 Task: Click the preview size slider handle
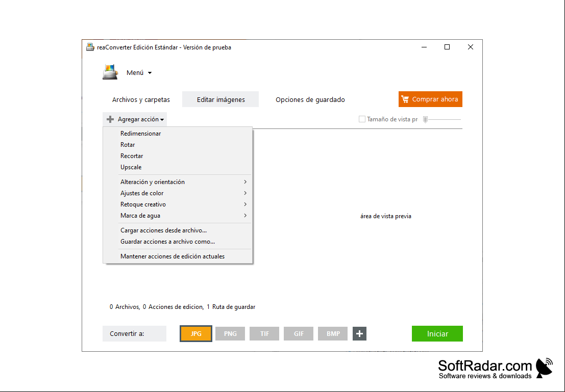pos(426,119)
